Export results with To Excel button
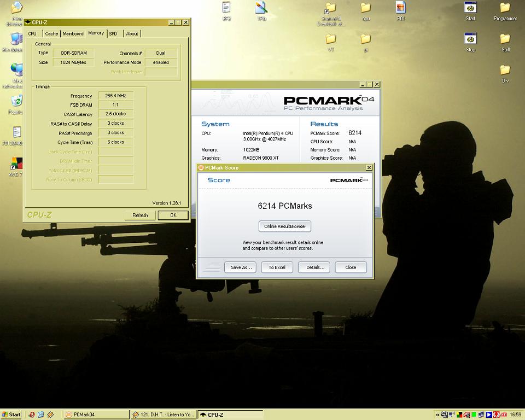 pyautogui.click(x=277, y=267)
